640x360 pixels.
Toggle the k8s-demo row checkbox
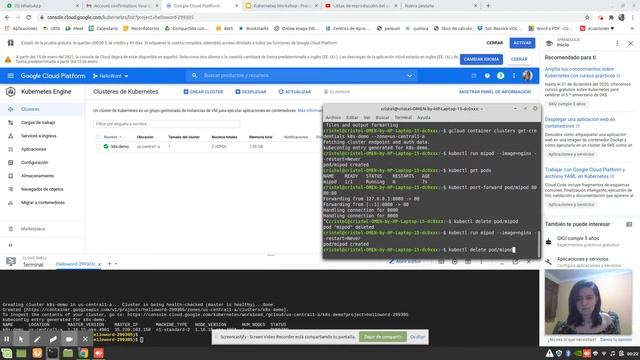coord(98,147)
